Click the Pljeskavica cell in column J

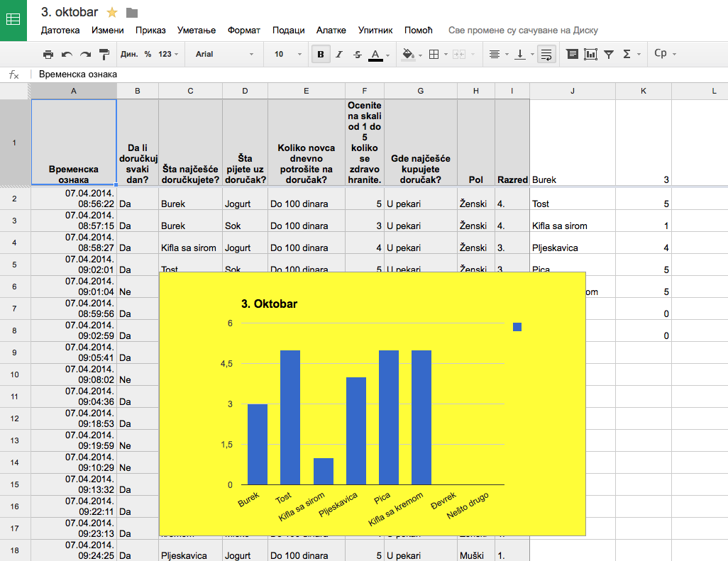[573, 243]
